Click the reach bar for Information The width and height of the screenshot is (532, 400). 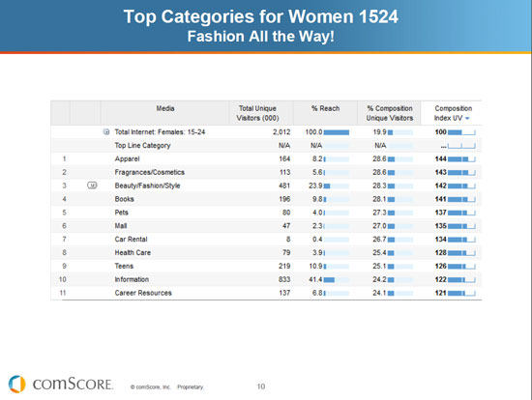(337, 280)
